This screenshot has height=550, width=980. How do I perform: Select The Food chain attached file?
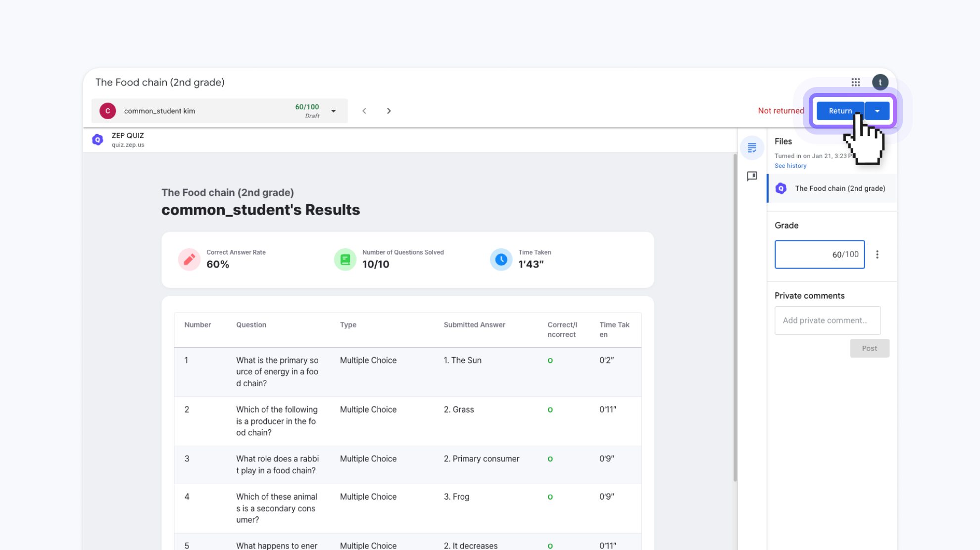[x=839, y=188]
